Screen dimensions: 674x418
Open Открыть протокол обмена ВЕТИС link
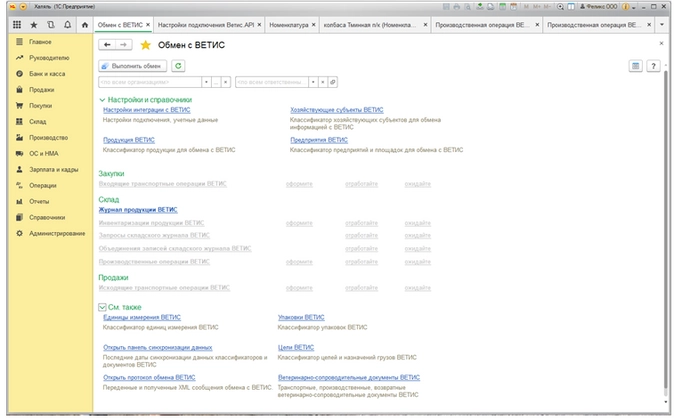(149, 378)
